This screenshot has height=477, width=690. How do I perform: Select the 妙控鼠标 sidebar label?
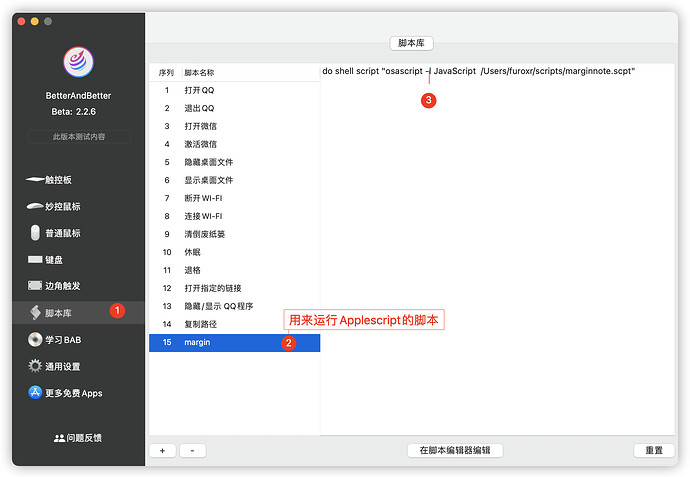(63, 206)
